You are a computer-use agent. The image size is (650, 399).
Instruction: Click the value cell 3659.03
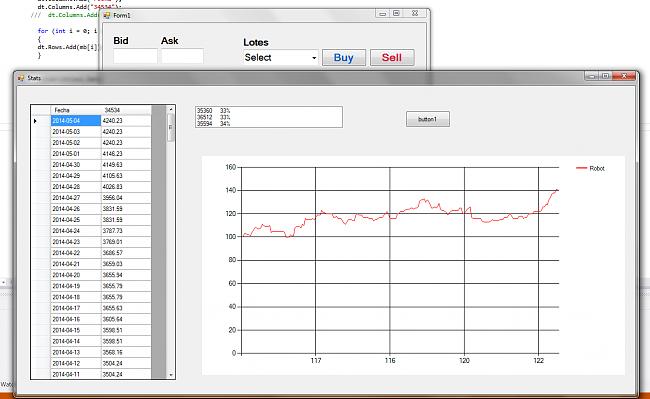tap(126, 264)
